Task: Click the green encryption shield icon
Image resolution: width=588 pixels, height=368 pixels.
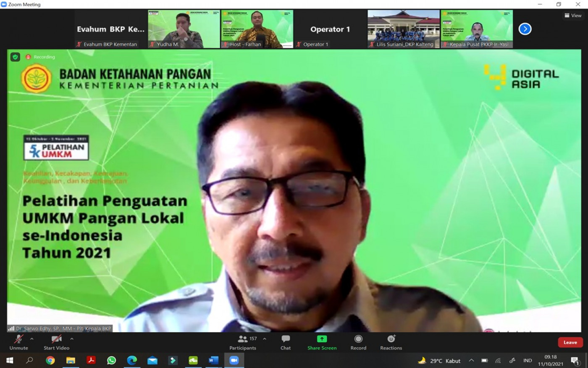Action: [15, 57]
